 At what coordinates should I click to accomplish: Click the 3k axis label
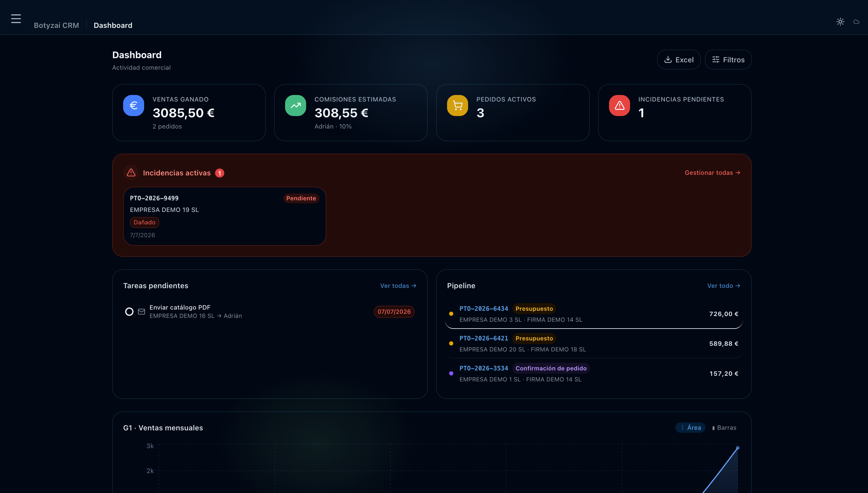(150, 446)
